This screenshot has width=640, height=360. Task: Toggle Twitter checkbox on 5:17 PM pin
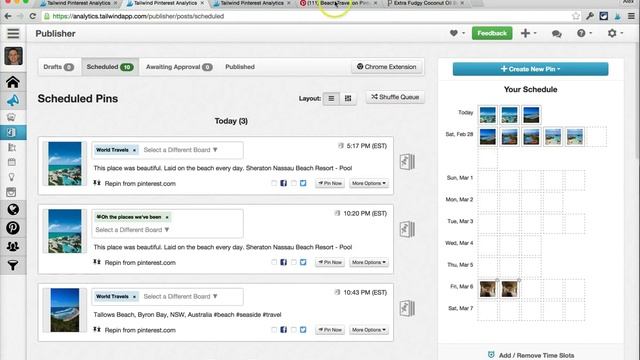pyautogui.click(x=294, y=183)
